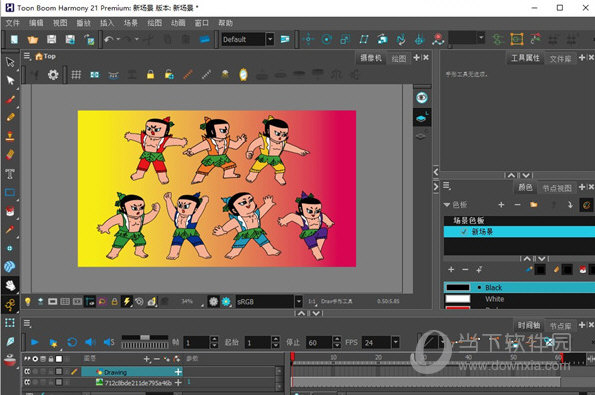This screenshot has width=595, height=395.
Task: Open the 编辑 menu
Action: click(x=36, y=23)
